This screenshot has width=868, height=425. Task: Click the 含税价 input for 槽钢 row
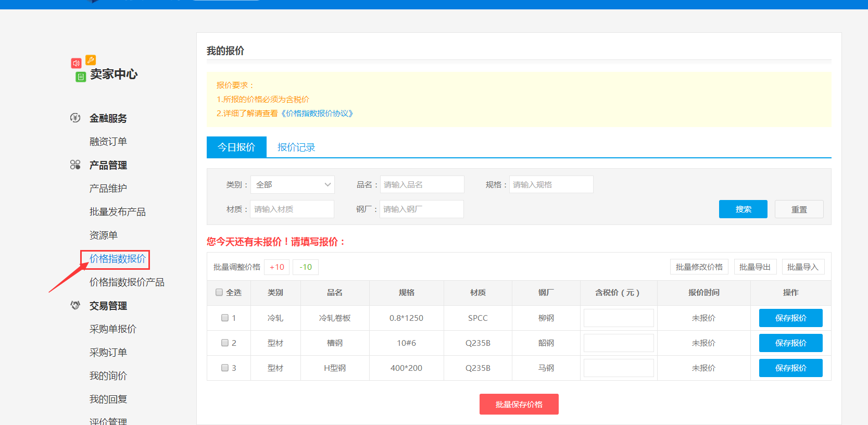619,343
